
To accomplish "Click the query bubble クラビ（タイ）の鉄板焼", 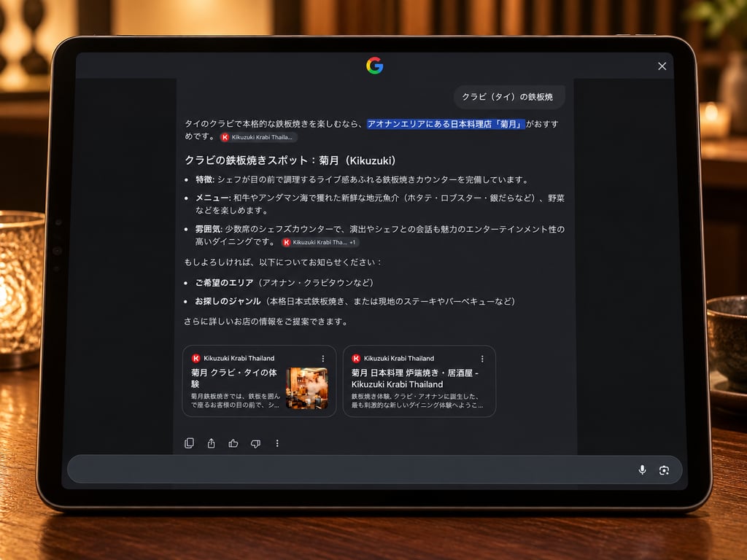I will click(x=508, y=97).
